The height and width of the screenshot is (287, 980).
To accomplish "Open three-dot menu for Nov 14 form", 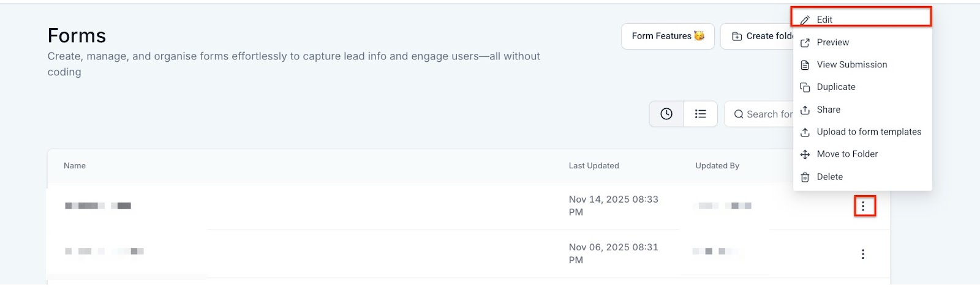I will [x=863, y=206].
